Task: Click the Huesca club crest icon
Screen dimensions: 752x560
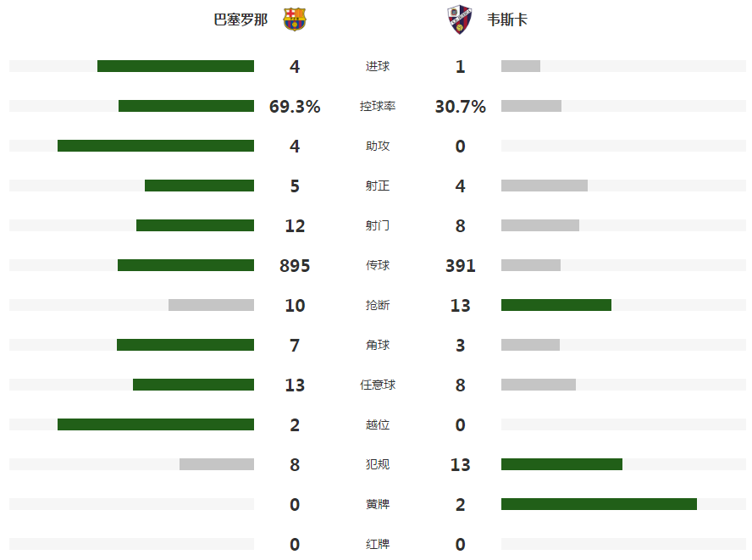Action: point(460,19)
